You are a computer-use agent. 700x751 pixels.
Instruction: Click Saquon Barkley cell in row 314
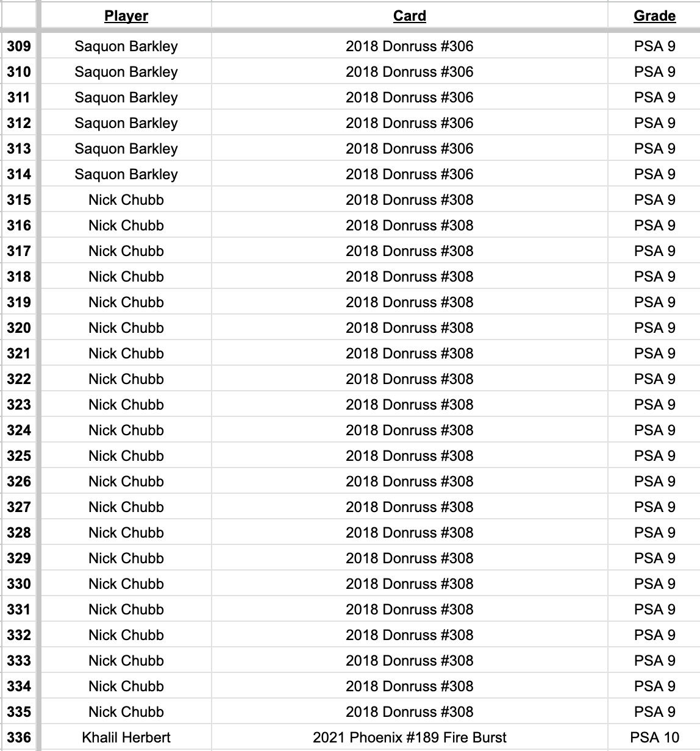pos(126,174)
